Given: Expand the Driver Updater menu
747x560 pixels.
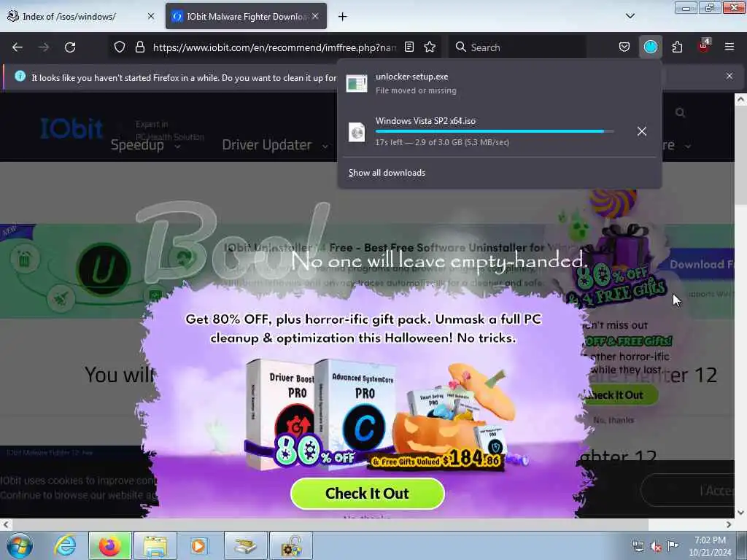Looking at the screenshot, I should click(x=275, y=145).
